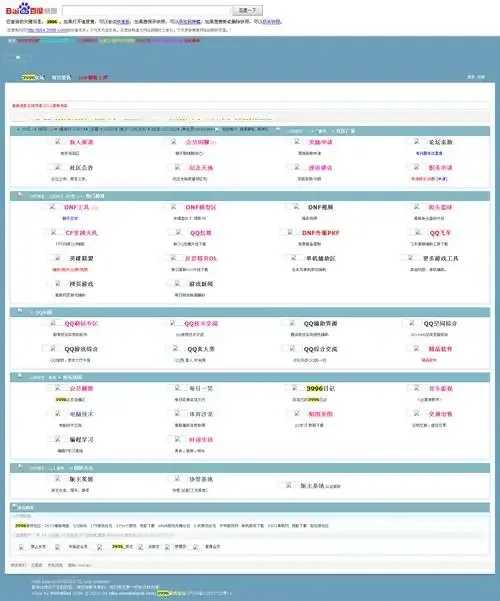The image size is (500, 601).
Task: Open the 每日一笑 forum link
Action: [201, 389]
